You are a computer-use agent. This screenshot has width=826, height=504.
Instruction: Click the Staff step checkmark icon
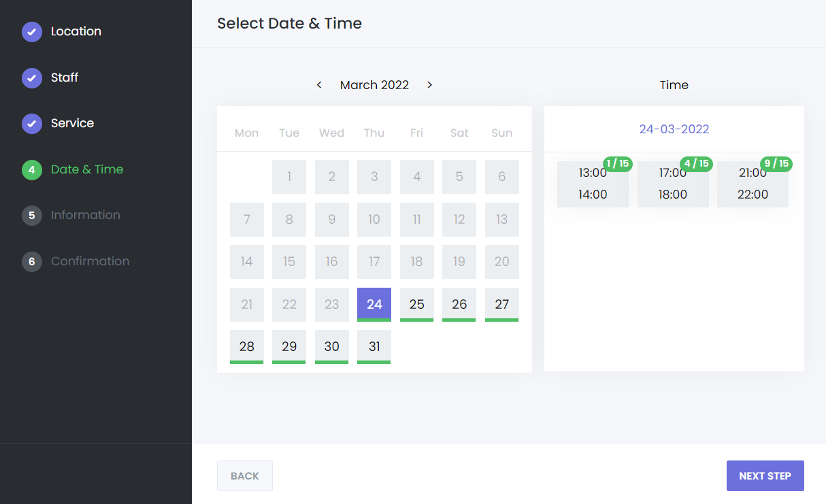click(32, 78)
